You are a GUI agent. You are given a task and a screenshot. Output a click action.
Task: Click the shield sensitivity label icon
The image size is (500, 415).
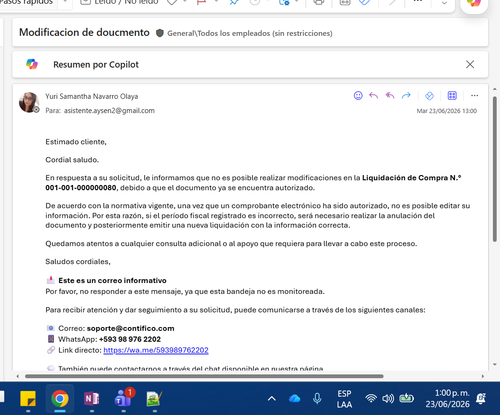pos(160,33)
